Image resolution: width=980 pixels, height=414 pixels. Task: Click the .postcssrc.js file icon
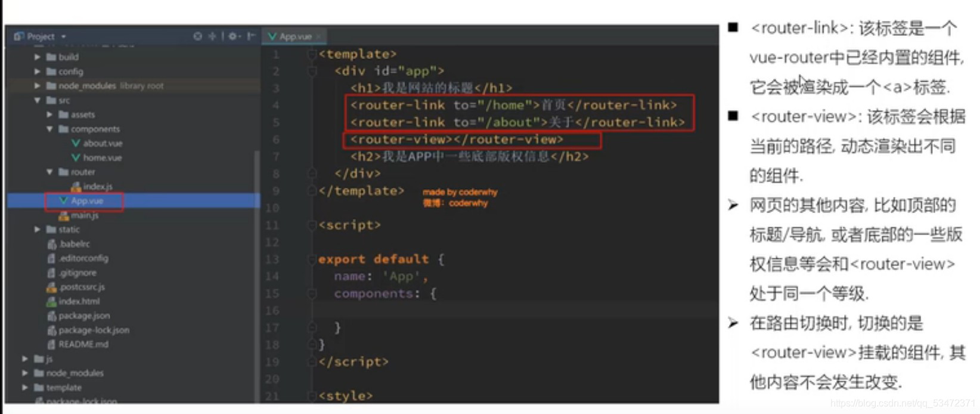point(52,287)
